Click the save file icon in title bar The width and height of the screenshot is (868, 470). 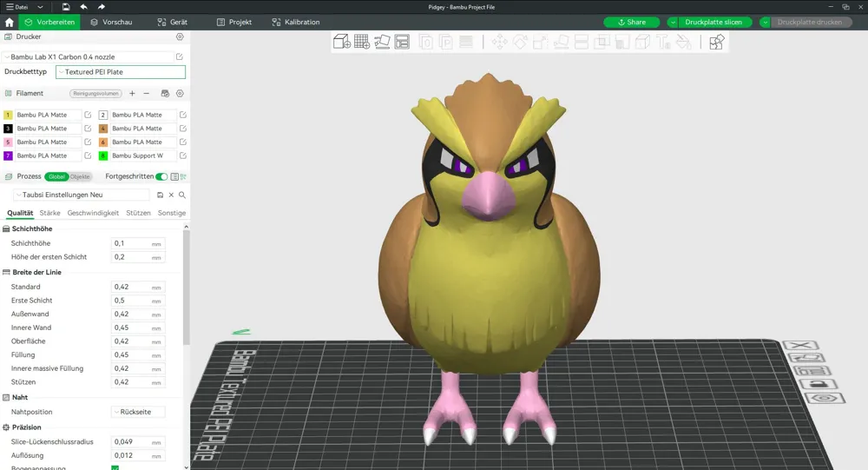coord(66,7)
